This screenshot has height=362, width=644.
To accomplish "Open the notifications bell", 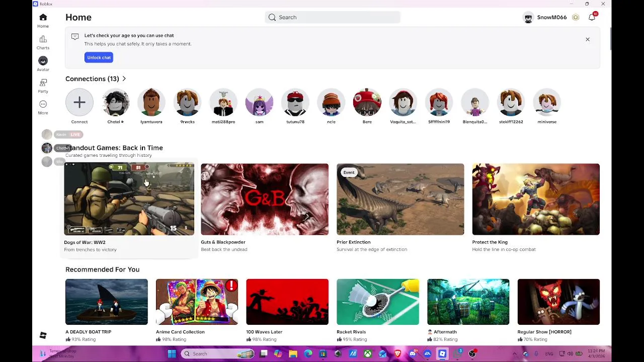I will tap(592, 17).
